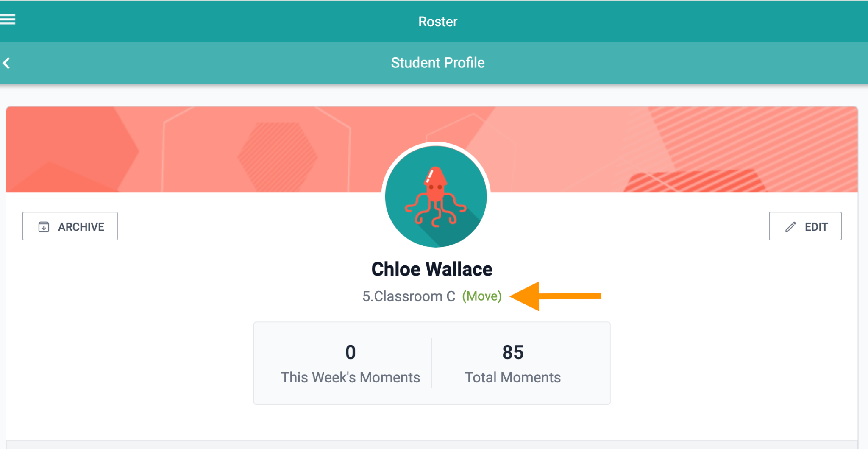
Task: Click the orange arrow pointing at Move
Action: click(x=556, y=296)
